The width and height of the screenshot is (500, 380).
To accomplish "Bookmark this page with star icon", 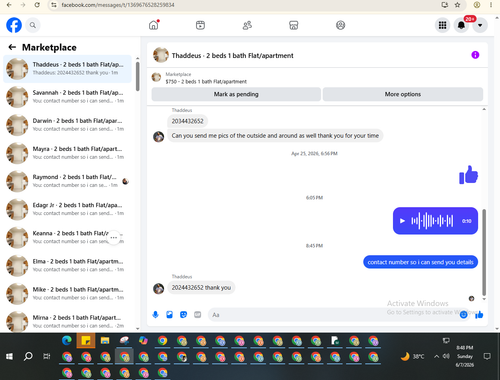I will coord(457,5).
